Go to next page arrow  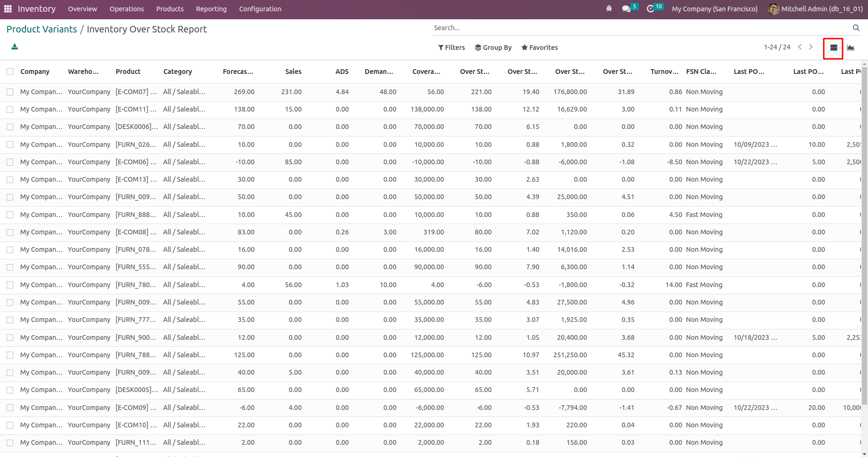click(x=811, y=47)
